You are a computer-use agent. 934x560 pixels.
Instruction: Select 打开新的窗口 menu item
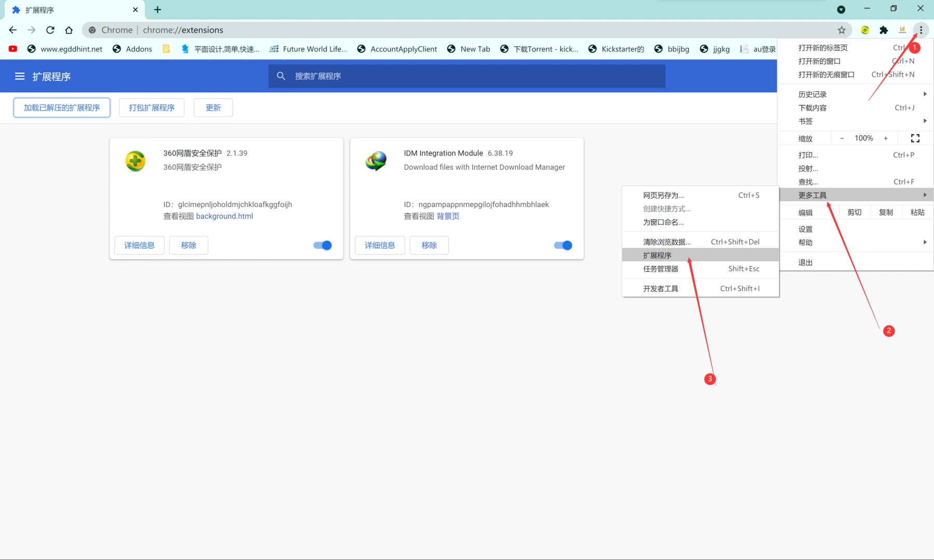pos(856,61)
